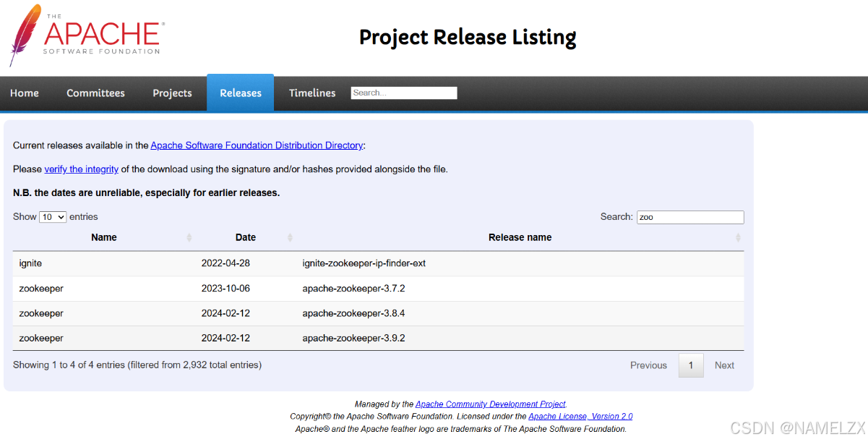868x442 pixels.
Task: Open the Committees menu item
Action: (95, 93)
